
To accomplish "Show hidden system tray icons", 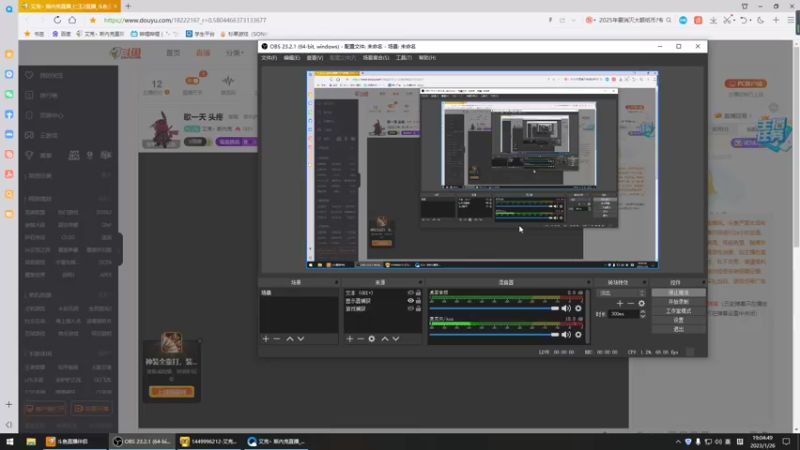I will [x=678, y=441].
